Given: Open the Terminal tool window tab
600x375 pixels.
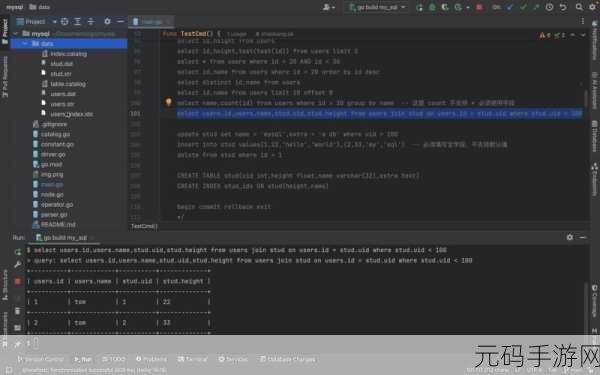Looking at the screenshot, I should [193, 359].
